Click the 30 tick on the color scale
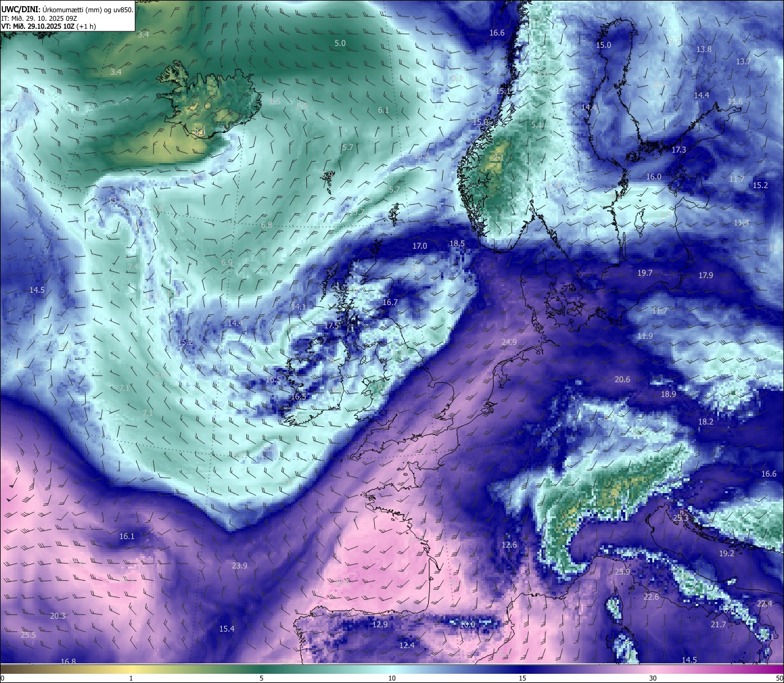784x683 pixels. point(653,678)
